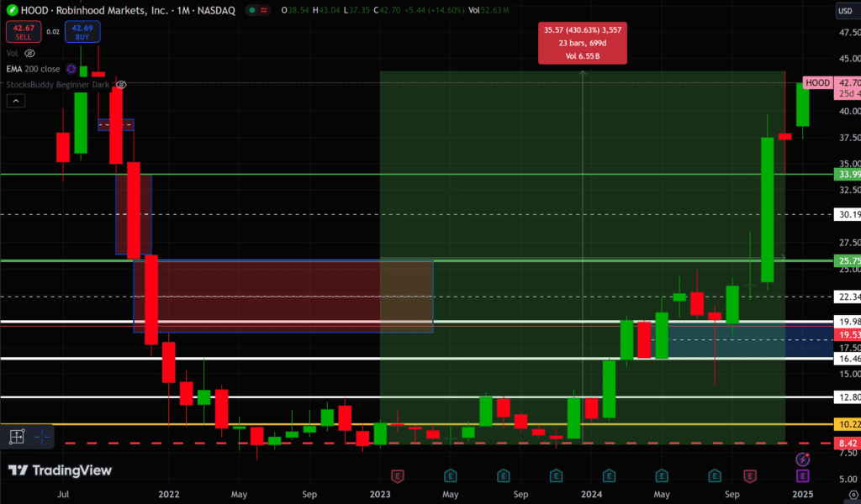Click the 2023 label on time axis

pos(380,494)
